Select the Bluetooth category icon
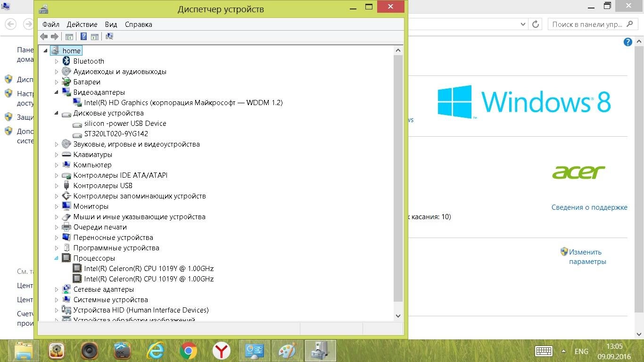The width and height of the screenshot is (644, 362). coord(66,61)
